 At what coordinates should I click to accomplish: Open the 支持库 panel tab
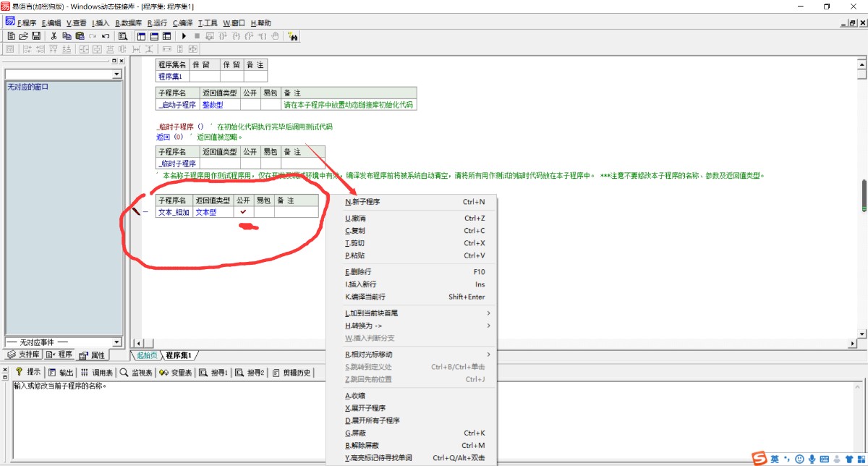pyautogui.click(x=23, y=355)
